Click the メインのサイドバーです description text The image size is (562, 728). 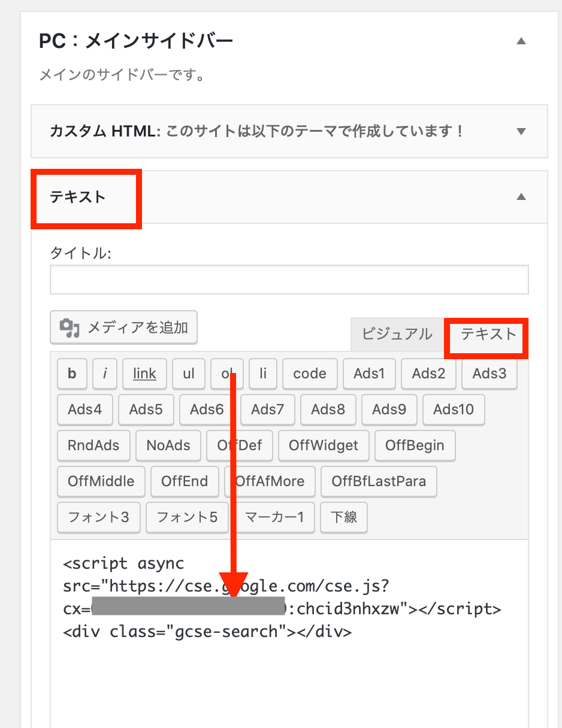[x=122, y=76]
